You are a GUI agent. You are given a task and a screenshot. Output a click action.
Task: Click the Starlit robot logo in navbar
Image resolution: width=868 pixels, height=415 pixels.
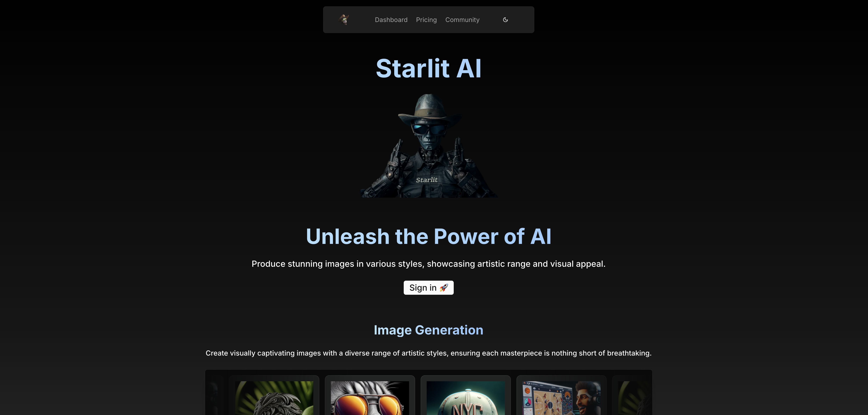tap(344, 20)
